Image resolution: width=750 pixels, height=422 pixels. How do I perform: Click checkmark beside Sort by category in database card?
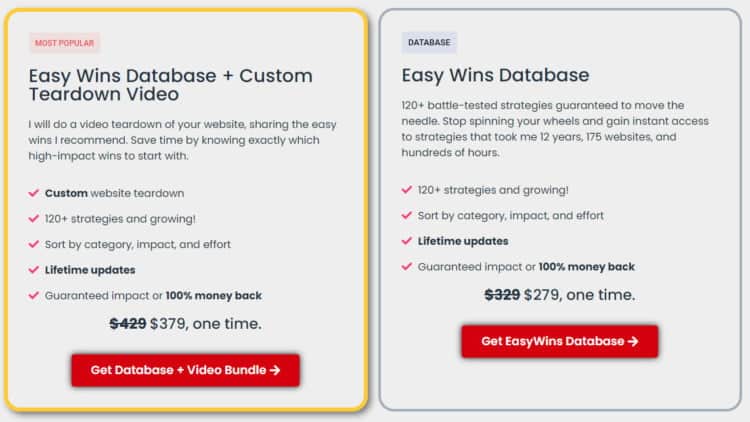pos(407,215)
